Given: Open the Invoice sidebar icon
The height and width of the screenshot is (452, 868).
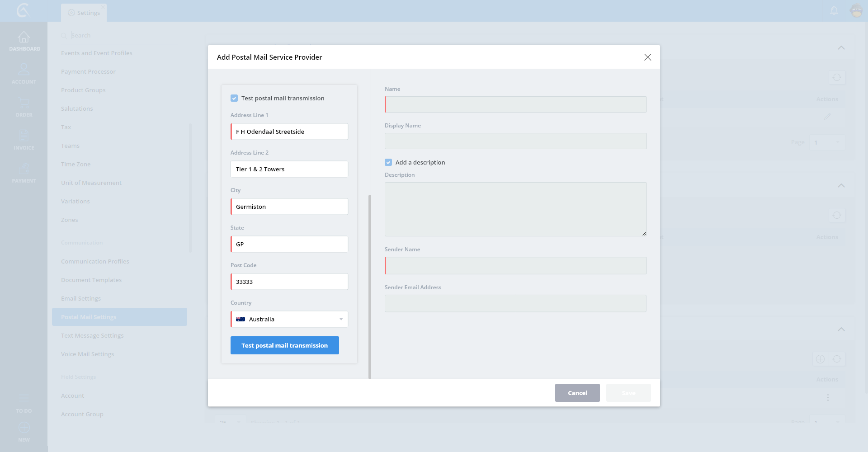Looking at the screenshot, I should pos(24,136).
